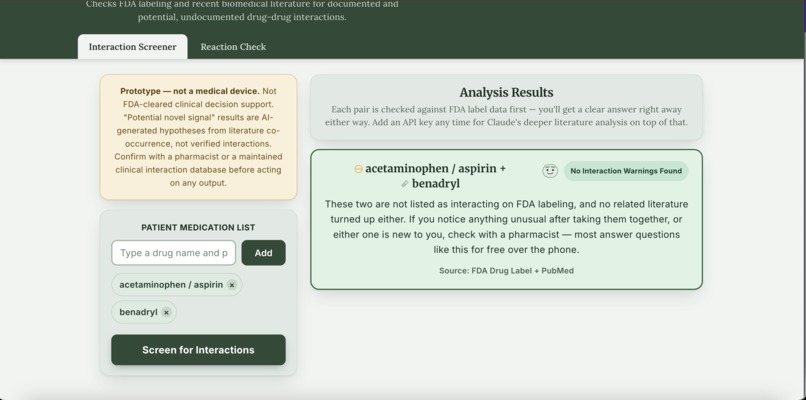Click the benadryl medication chip
Image resolution: width=806 pixels, height=400 pixels.
(x=144, y=312)
